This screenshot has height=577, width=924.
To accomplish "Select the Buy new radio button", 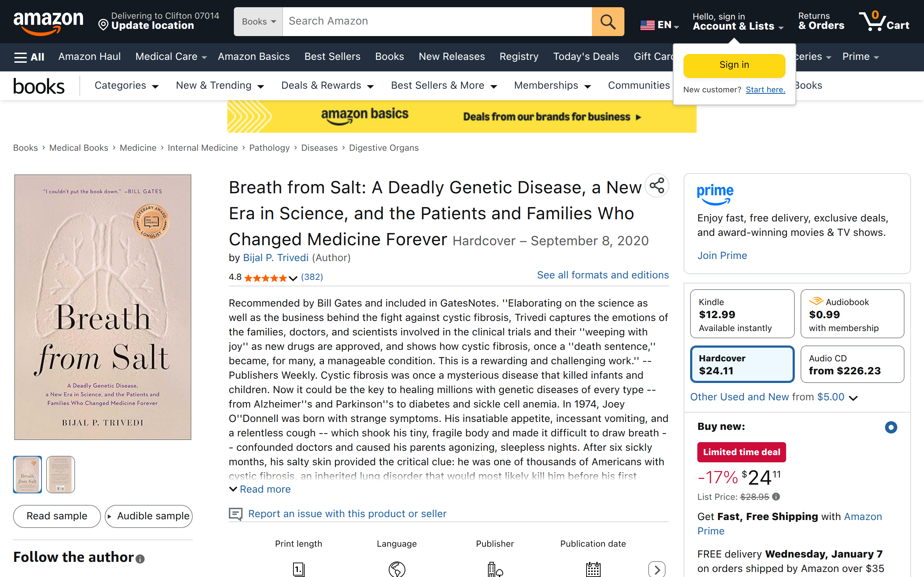I will click(x=891, y=427).
